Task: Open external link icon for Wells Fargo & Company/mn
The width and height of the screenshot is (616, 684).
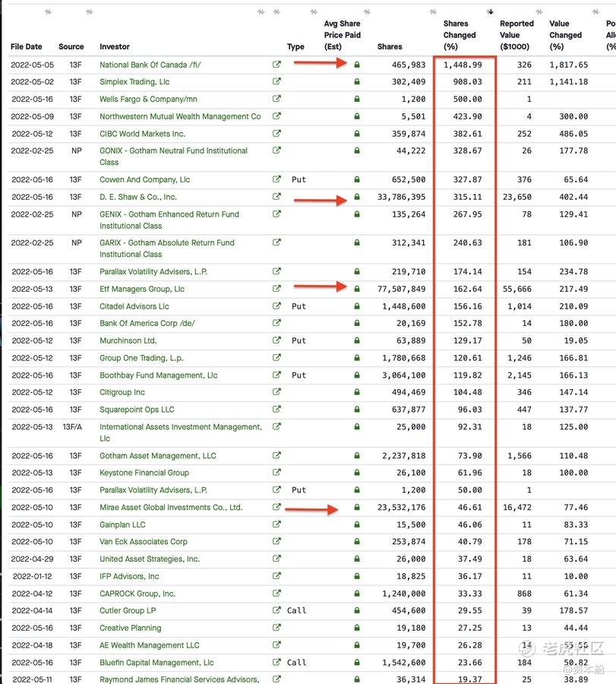Action: [276, 99]
